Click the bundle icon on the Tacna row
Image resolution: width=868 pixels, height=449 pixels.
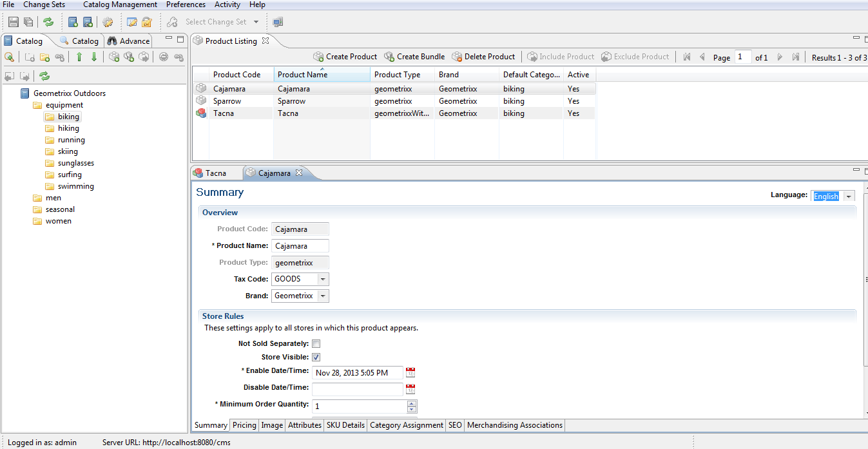[x=201, y=113]
